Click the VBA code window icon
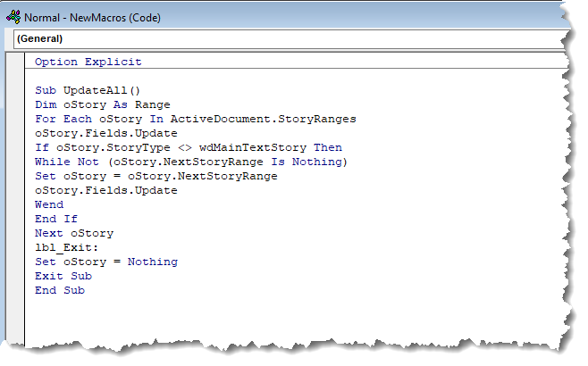588x366 pixels. tap(13, 17)
